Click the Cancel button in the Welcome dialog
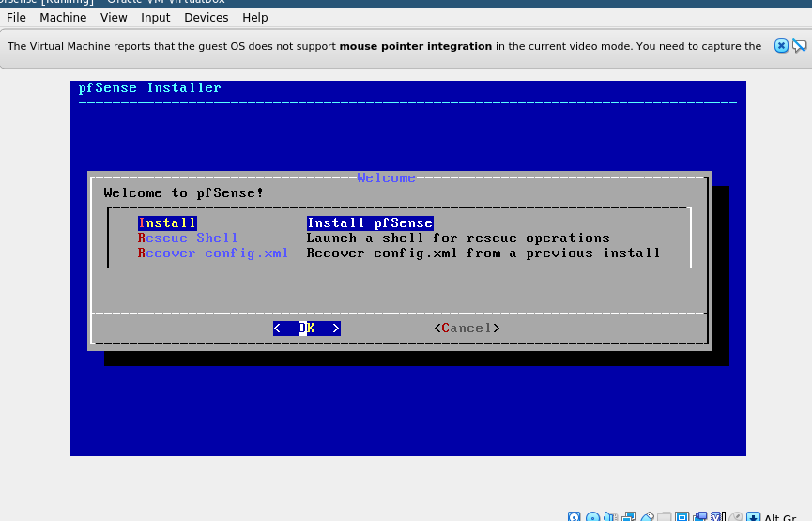Image resolution: width=812 pixels, height=521 pixels. (467, 329)
